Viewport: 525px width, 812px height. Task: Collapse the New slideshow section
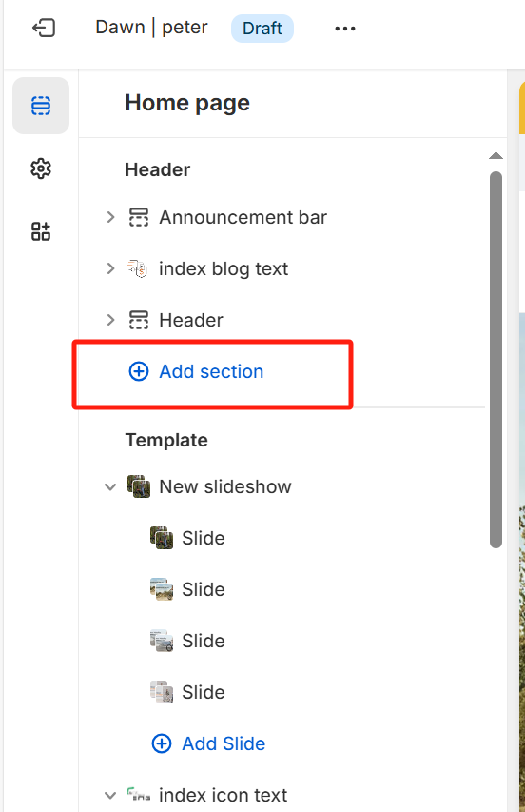pyautogui.click(x=110, y=486)
